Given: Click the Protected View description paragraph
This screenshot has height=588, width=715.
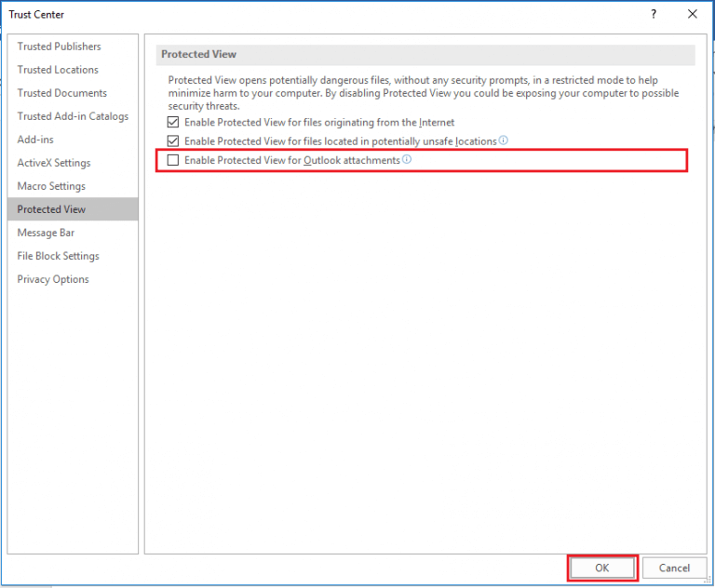Looking at the screenshot, I should (x=424, y=93).
